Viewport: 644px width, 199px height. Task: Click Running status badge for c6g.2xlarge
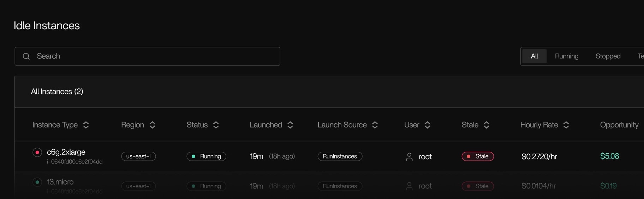click(x=206, y=156)
